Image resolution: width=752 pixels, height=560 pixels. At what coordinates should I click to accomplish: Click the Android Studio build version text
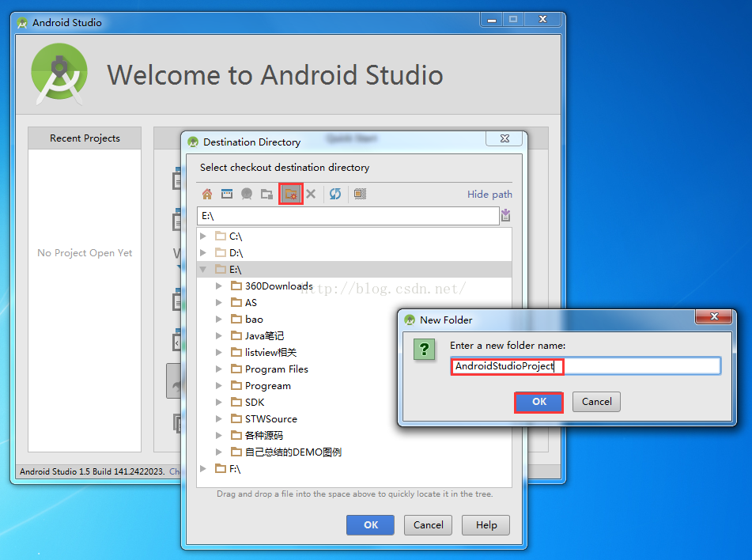(92, 471)
